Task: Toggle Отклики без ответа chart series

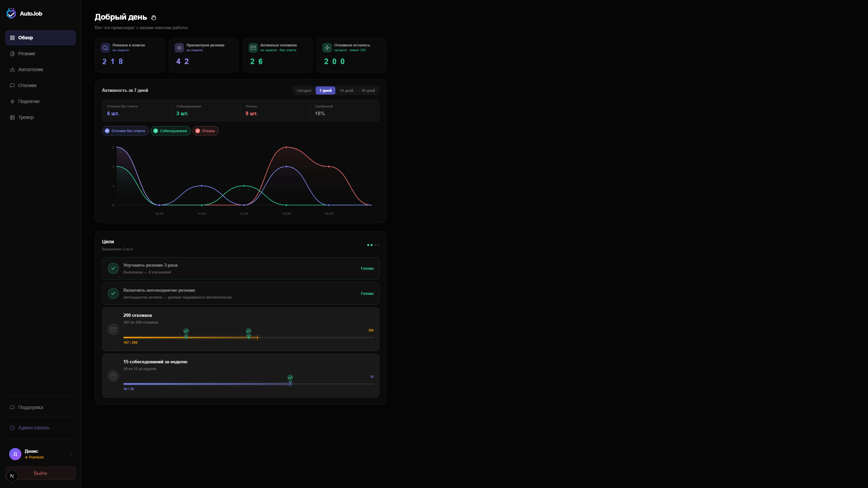Action: point(125,131)
